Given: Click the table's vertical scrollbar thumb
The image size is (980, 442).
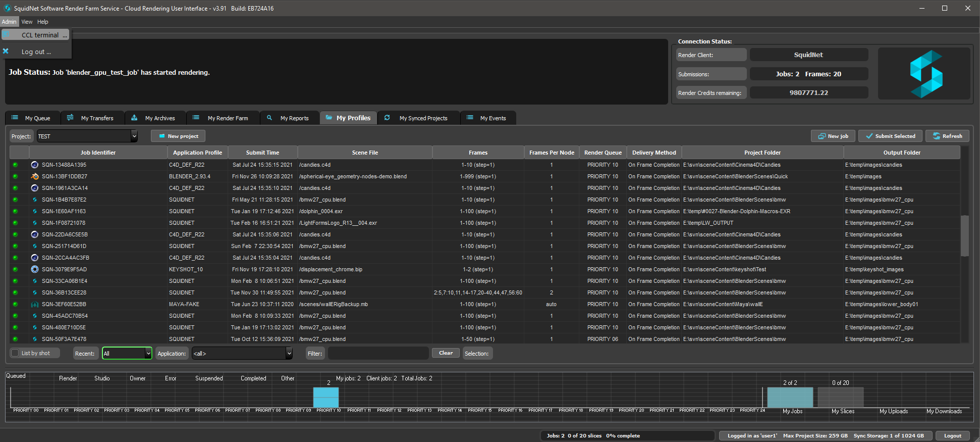Looking at the screenshot, I should 965,236.
